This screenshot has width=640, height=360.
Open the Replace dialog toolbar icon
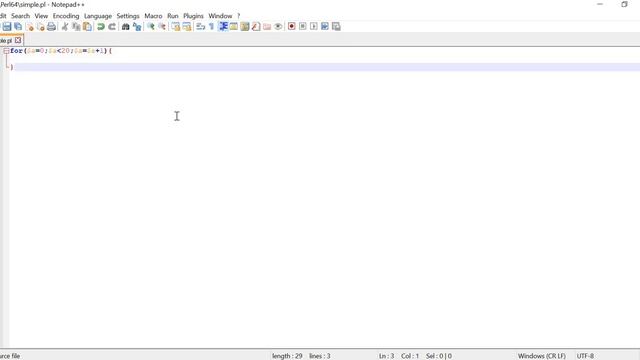point(137,27)
